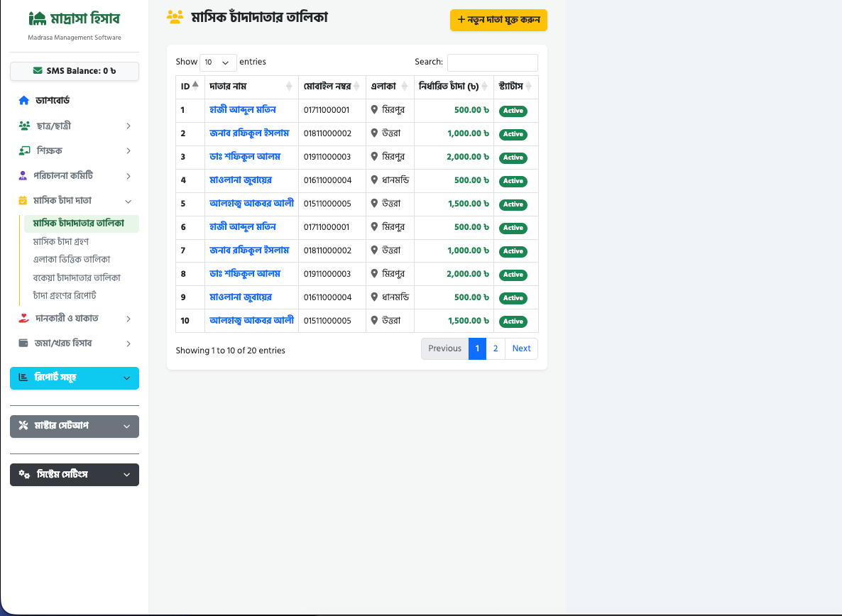The height and width of the screenshot is (616, 842).
Task: Open বকেয়া চাঁদাদাতার তালিকা submenu item
Action: [77, 277]
